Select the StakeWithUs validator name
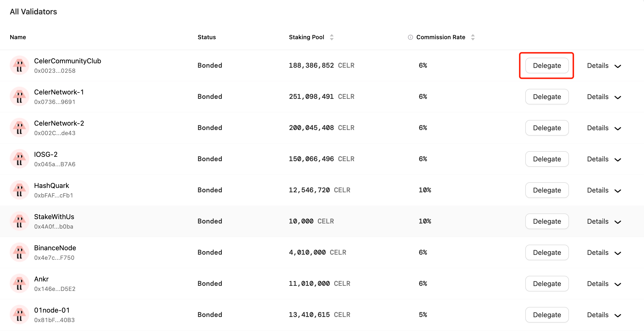The image size is (644, 334). click(54, 217)
